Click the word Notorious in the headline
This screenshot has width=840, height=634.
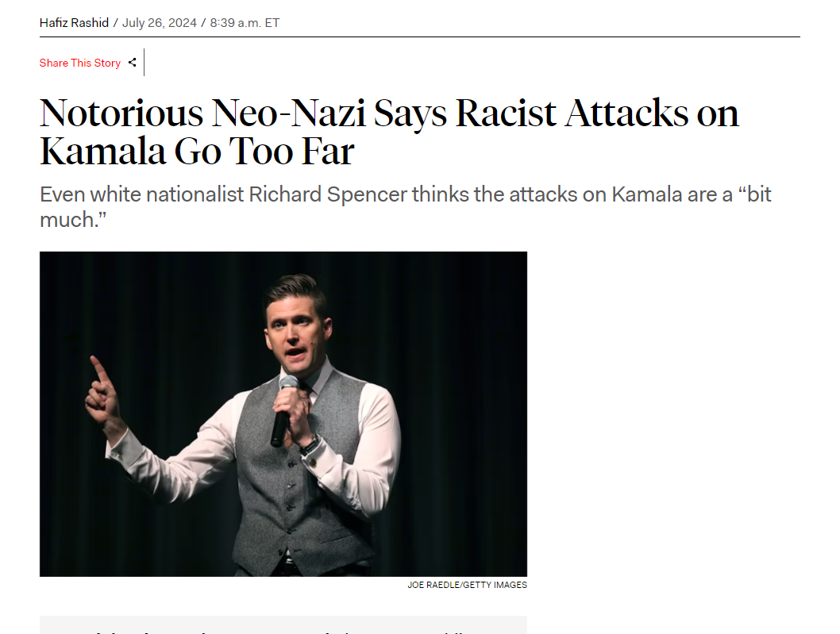click(121, 113)
